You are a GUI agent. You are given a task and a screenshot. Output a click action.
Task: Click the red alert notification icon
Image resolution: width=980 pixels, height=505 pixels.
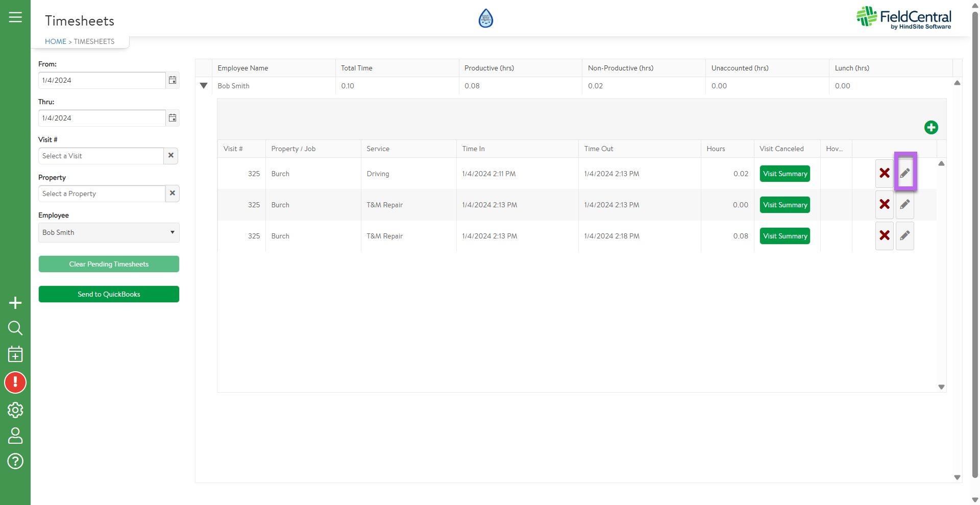(x=15, y=382)
